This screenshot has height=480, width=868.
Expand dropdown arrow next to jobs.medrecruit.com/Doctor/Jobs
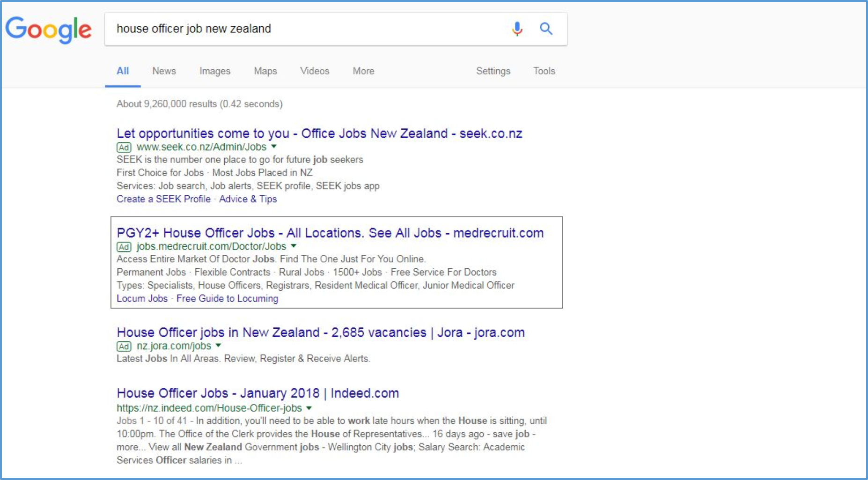pos(294,246)
